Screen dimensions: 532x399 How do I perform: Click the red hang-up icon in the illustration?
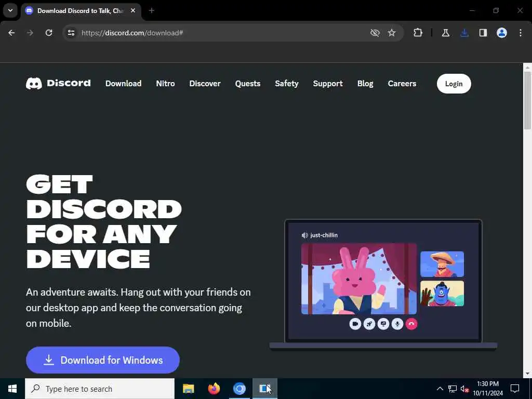[x=411, y=324]
